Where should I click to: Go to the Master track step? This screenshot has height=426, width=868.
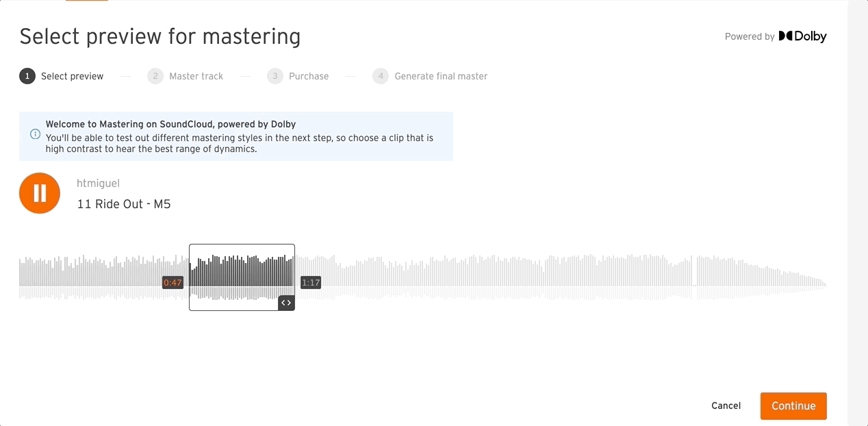196,76
